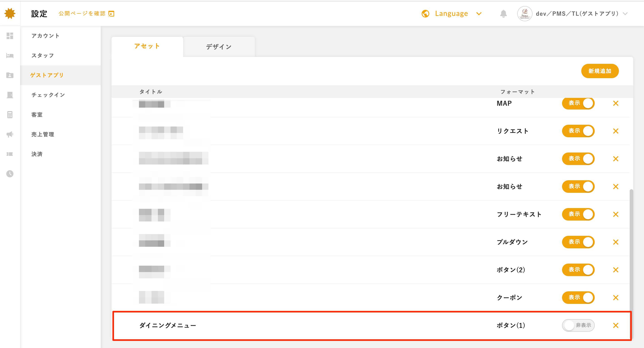
Task: Toggle visibility of the リクエスト row
Action: point(578,131)
